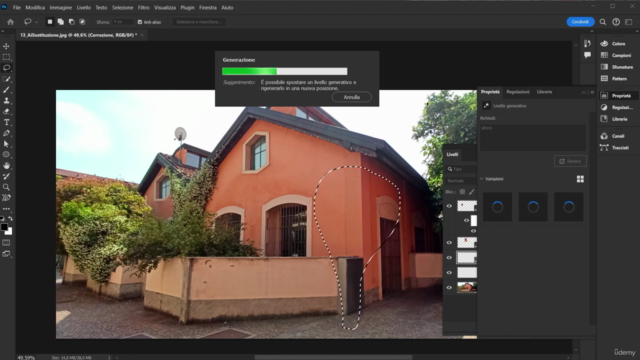The image size is (640, 360).
Task: Open the workspace layout icon beside help
Action: [x=629, y=22]
